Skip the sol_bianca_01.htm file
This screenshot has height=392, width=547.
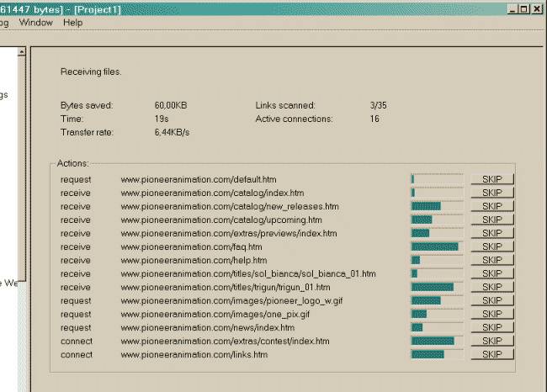(491, 273)
